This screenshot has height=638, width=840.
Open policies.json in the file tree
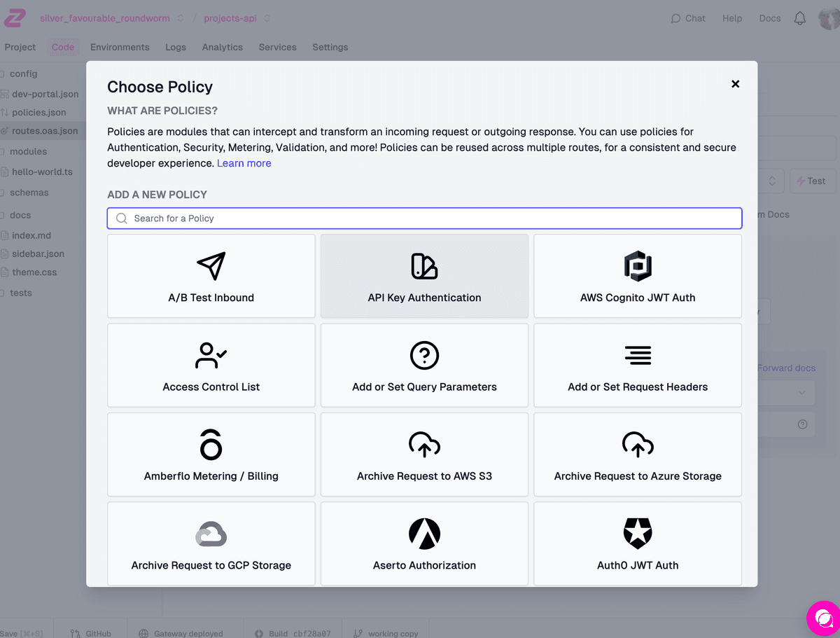tap(39, 112)
